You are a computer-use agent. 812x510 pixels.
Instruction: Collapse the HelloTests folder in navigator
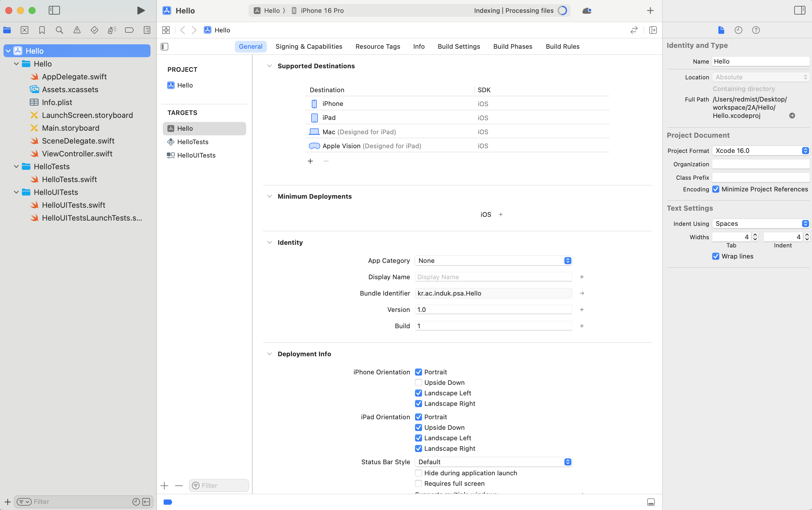pos(16,167)
